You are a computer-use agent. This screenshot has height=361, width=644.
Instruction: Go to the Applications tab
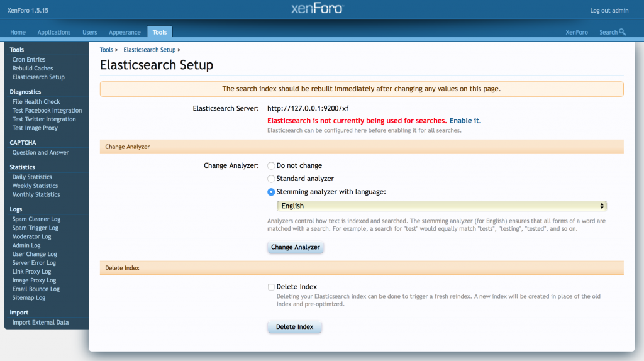[x=54, y=32]
